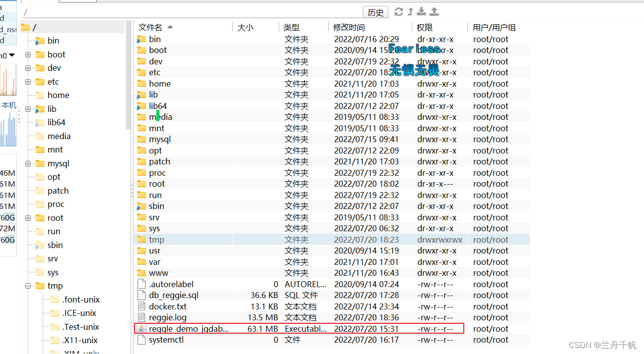The image size is (644, 354).
Task: Click the lib64 folder icon in tree
Action: click(40, 122)
